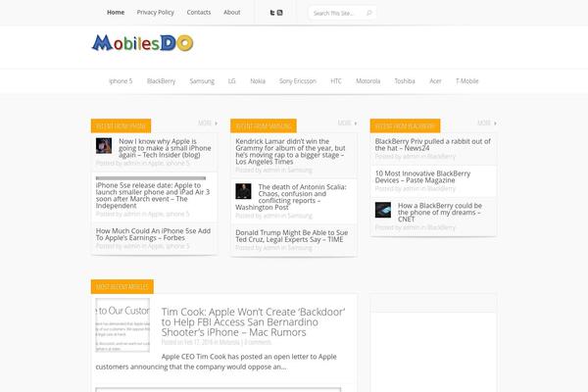
Task: Read Now I know why Apple article
Action: [x=165, y=148]
